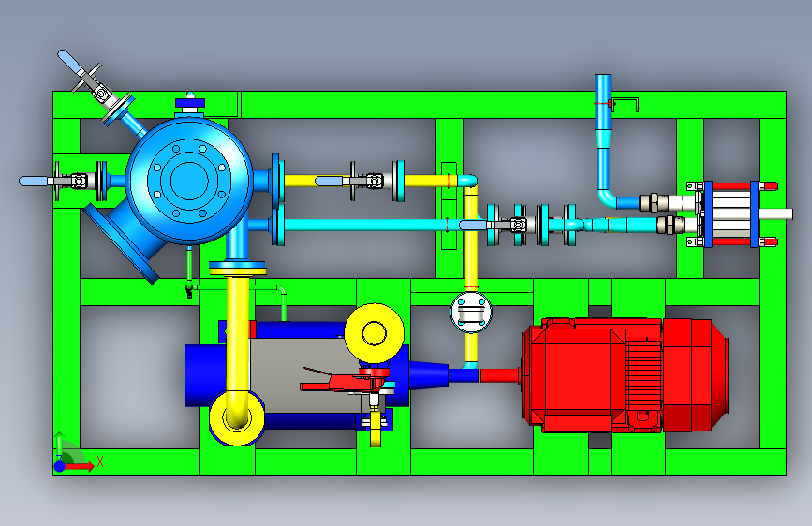Select the angled flange below the blue vessel
This screenshot has width=812, height=526.
coord(122,243)
